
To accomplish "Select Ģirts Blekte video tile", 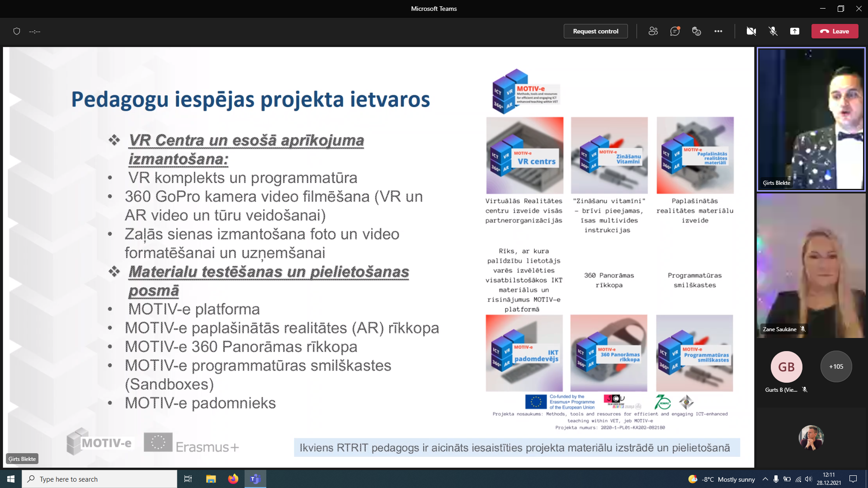I will tap(811, 119).
